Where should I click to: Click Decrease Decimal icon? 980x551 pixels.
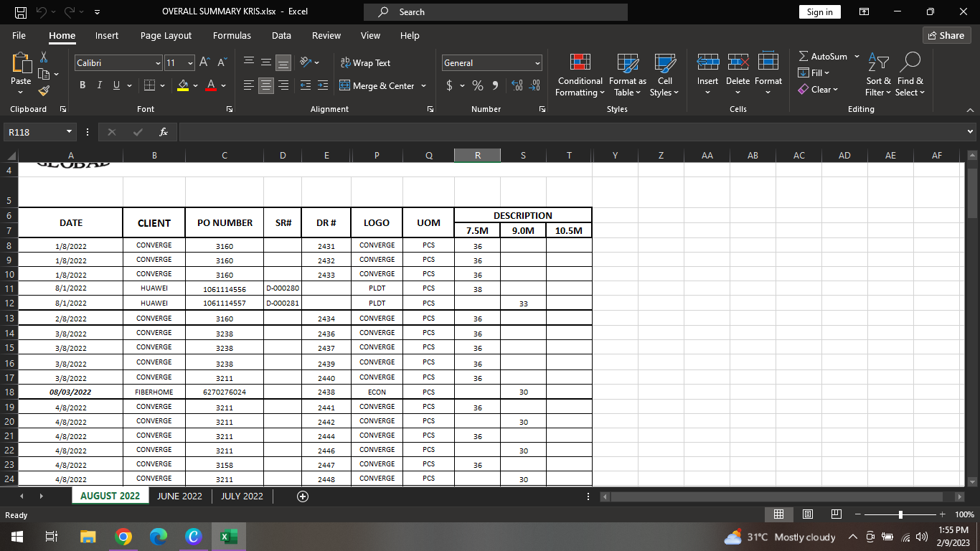point(534,86)
